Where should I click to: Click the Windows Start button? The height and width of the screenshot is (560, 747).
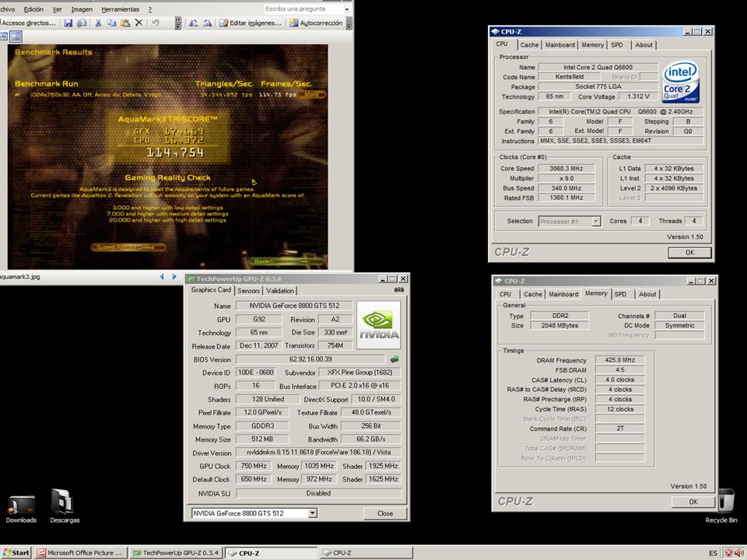coord(16,553)
